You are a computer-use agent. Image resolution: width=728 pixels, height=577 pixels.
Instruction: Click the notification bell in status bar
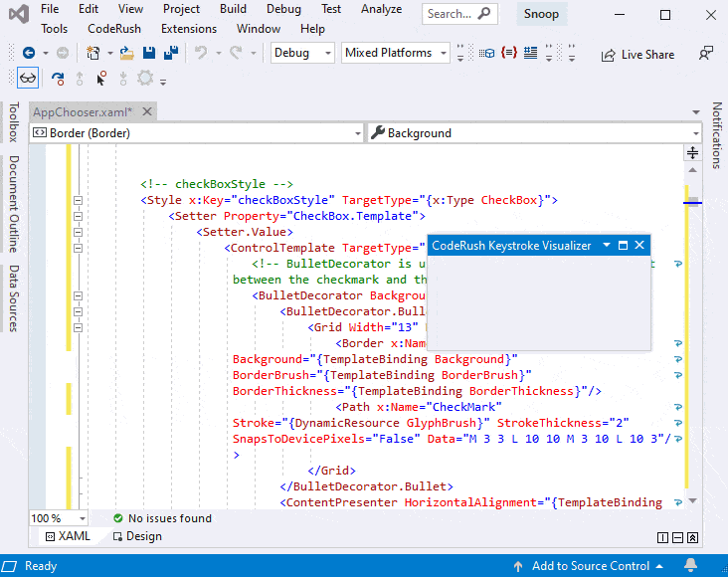[x=691, y=565]
